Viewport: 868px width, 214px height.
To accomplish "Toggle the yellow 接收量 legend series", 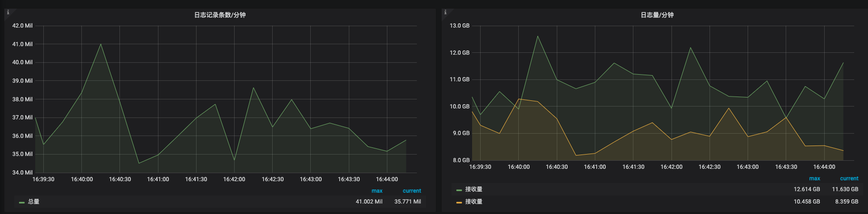I will [473, 202].
